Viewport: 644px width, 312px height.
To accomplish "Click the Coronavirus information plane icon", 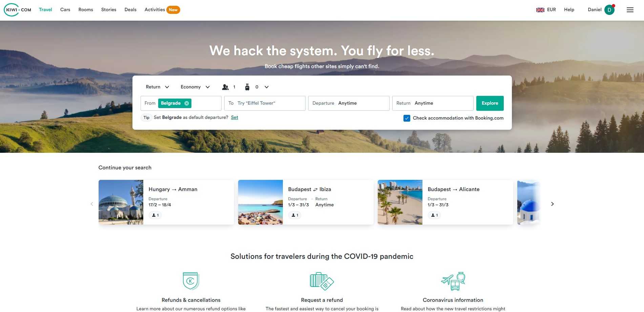I will [453, 281].
